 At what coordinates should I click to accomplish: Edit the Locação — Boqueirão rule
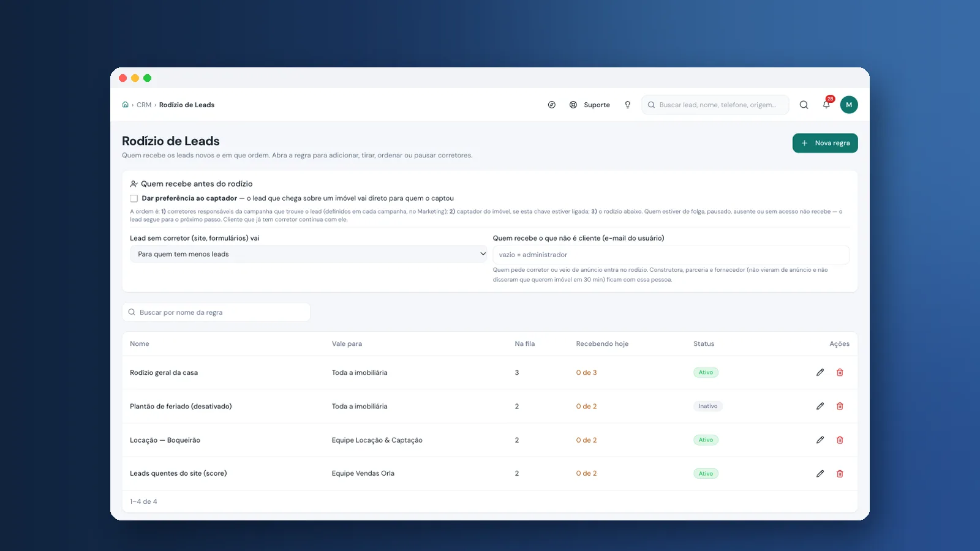point(820,440)
